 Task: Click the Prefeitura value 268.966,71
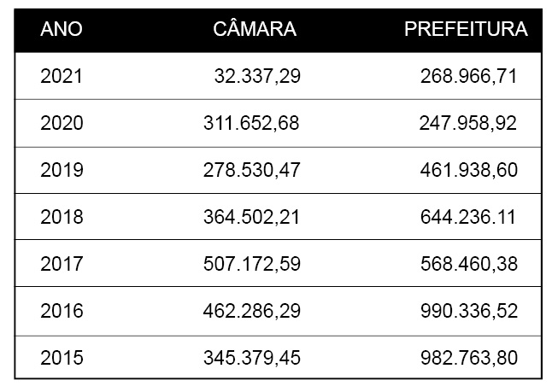[468, 76]
